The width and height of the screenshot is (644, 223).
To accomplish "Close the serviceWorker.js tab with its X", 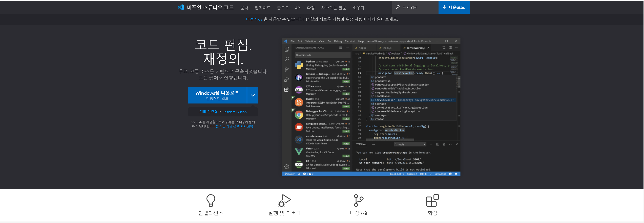I will (428, 48).
